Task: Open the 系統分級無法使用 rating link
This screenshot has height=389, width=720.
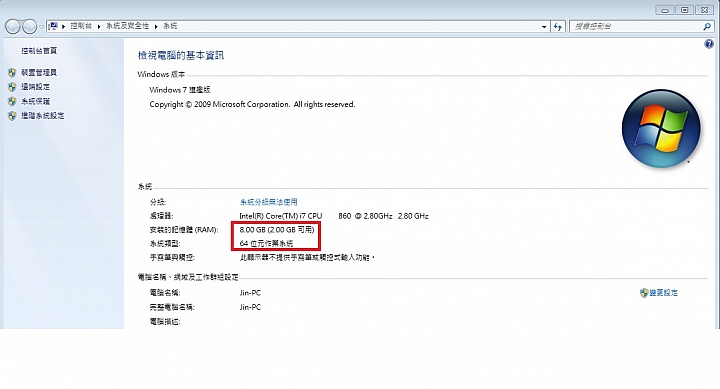Action: 269,202
